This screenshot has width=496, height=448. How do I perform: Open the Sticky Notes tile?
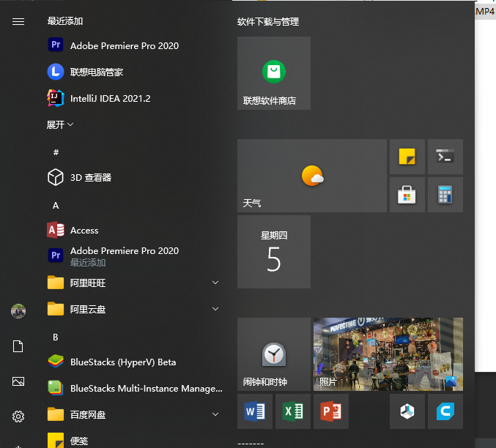[407, 157]
